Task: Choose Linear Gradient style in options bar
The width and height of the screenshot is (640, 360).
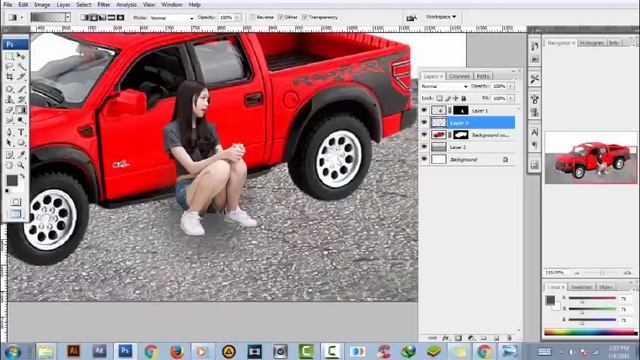Action: pos(84,18)
